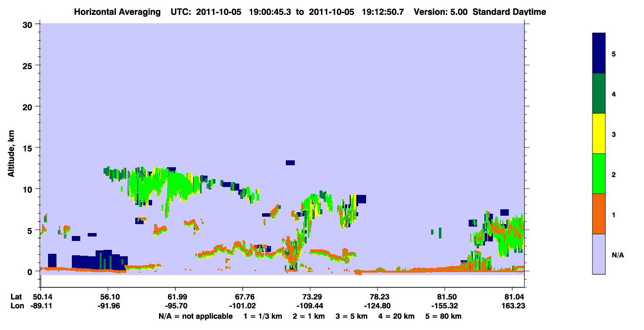Click the y-axis tick label 15
644x330 pixels.
point(28,148)
